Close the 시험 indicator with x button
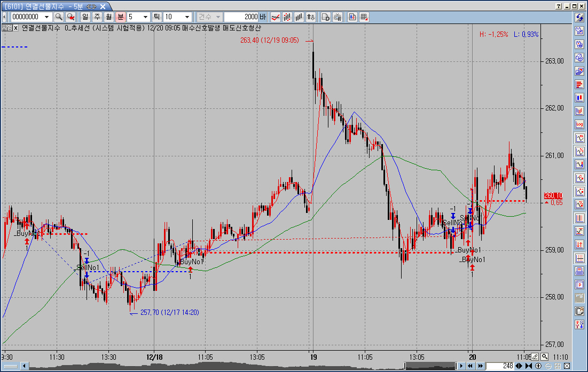Viewport: 588px width, 372px height. click(15, 28)
